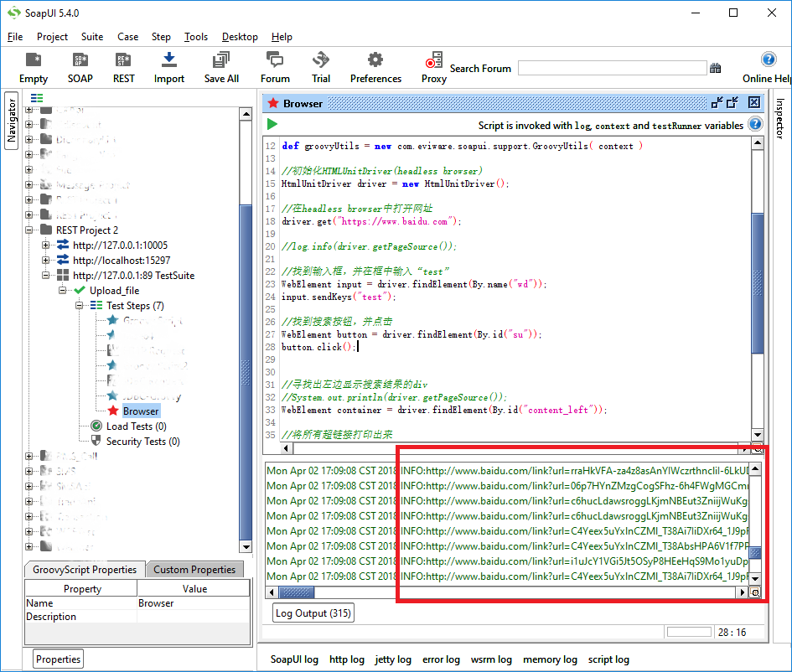Viewport: 792px width, 672px height.
Task: Select Security Tests (0) node
Action: (x=143, y=442)
